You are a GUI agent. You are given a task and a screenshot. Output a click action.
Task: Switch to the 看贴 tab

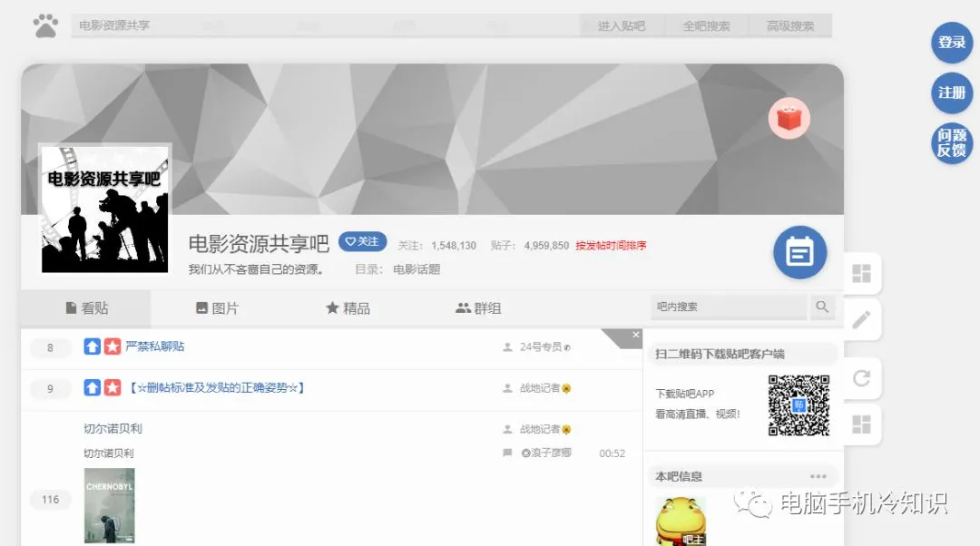[86, 308]
